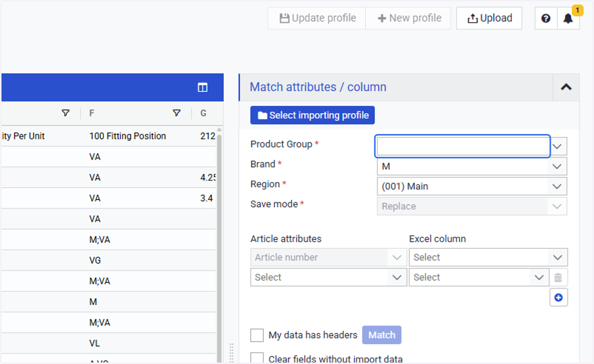
Task: Click the Match button
Action: (x=382, y=335)
